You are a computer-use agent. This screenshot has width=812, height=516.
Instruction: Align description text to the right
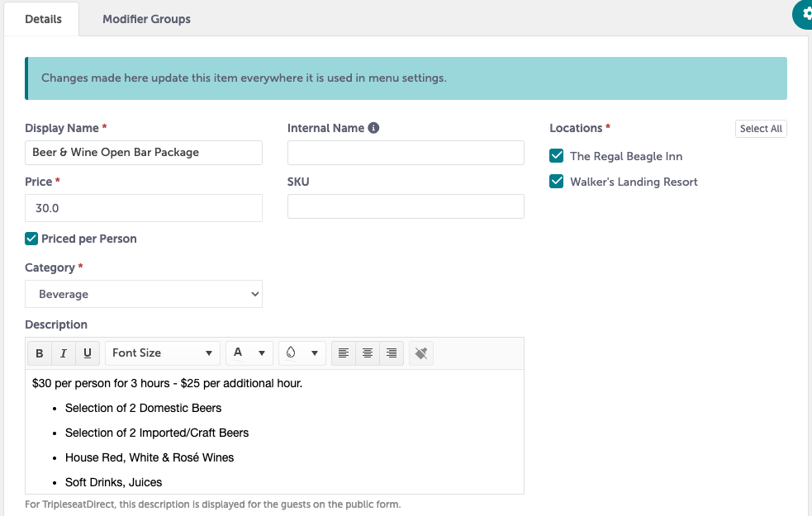(x=392, y=353)
